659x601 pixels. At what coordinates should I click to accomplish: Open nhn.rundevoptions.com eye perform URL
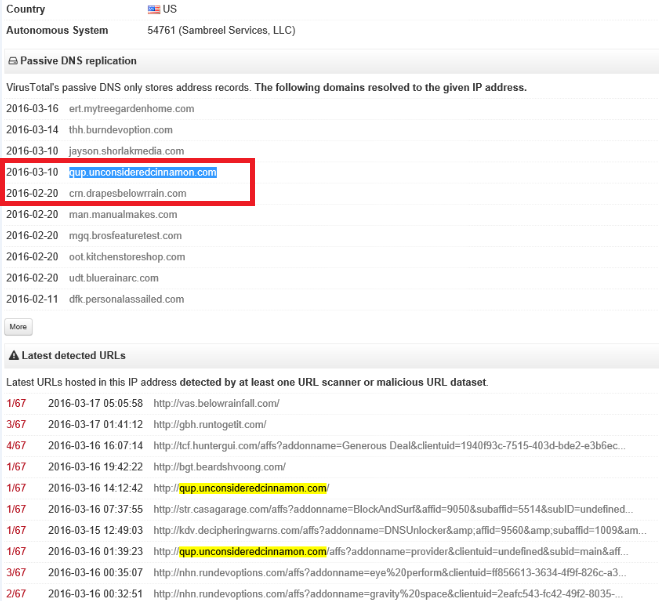click(x=390, y=572)
